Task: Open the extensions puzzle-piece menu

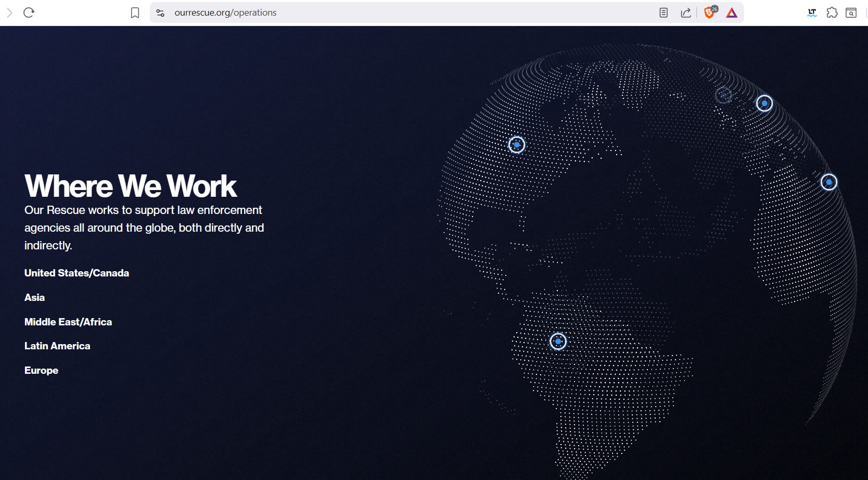Action: 832,12
